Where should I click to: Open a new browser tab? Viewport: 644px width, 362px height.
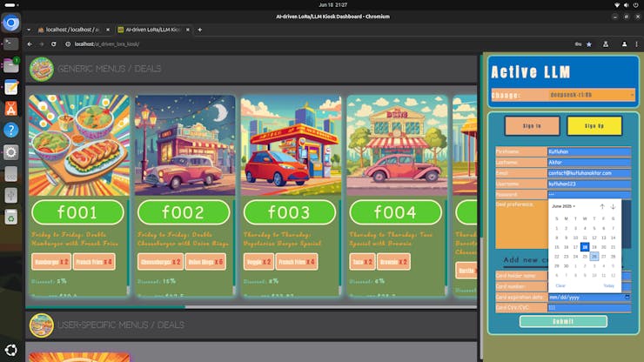pos(199,30)
